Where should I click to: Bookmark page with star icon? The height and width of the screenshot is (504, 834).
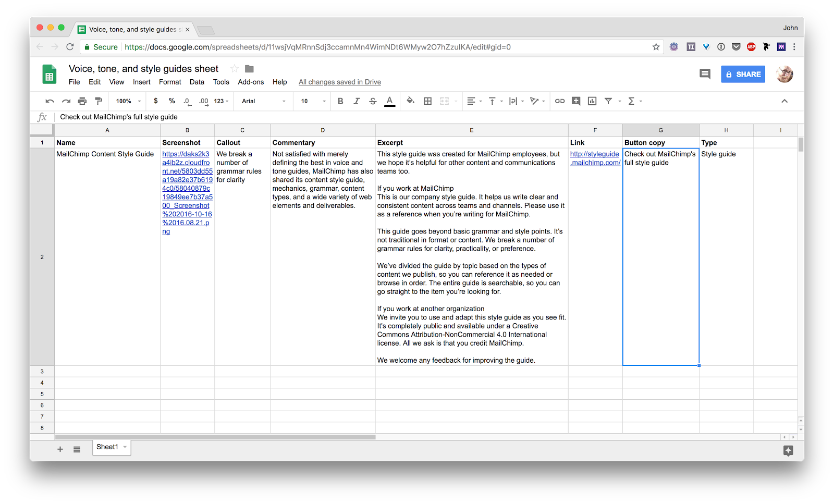[656, 47]
